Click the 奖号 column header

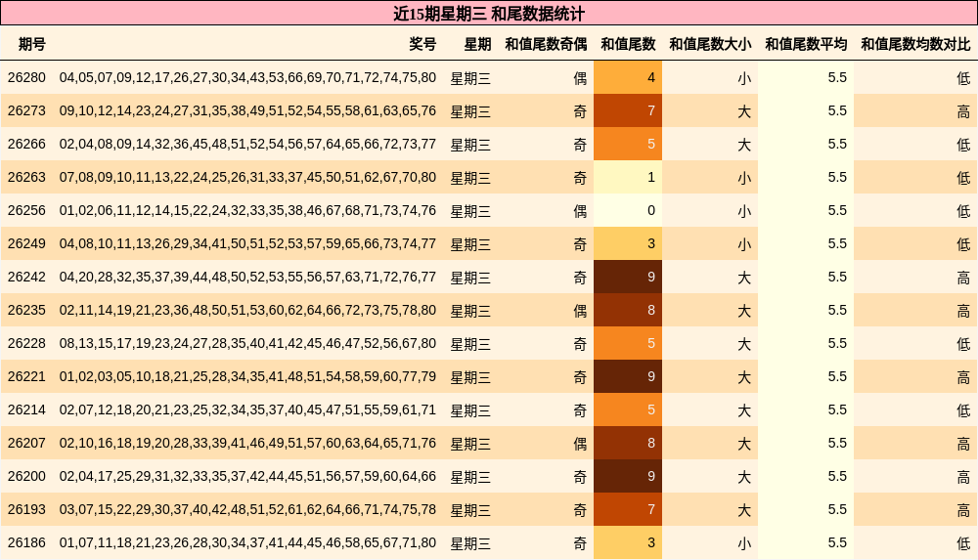coord(422,44)
